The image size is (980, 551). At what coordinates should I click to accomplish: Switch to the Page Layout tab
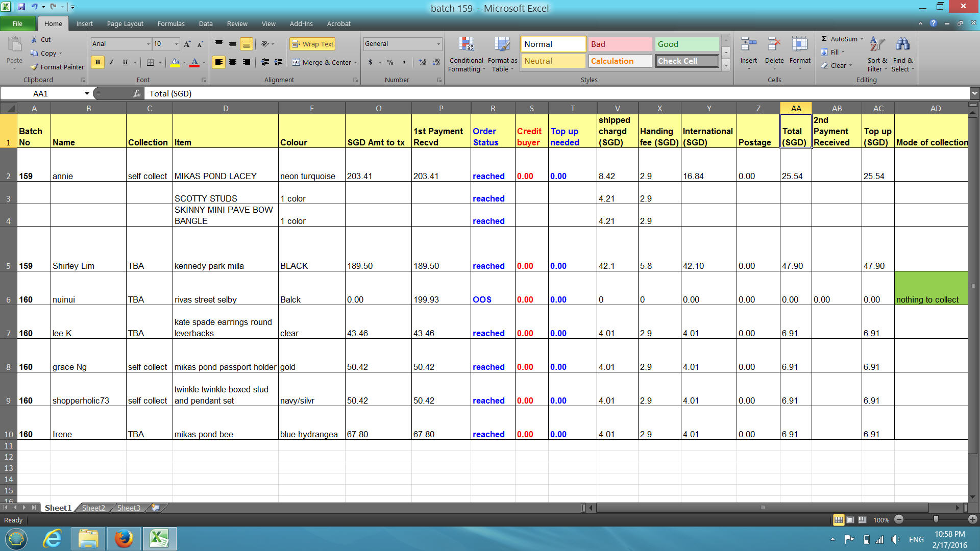pyautogui.click(x=125, y=23)
